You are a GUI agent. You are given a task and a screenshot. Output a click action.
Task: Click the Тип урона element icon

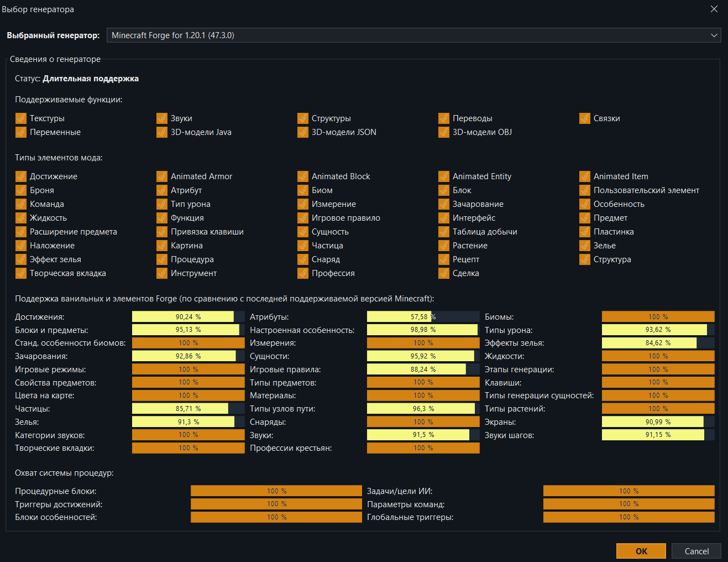pyautogui.click(x=162, y=204)
